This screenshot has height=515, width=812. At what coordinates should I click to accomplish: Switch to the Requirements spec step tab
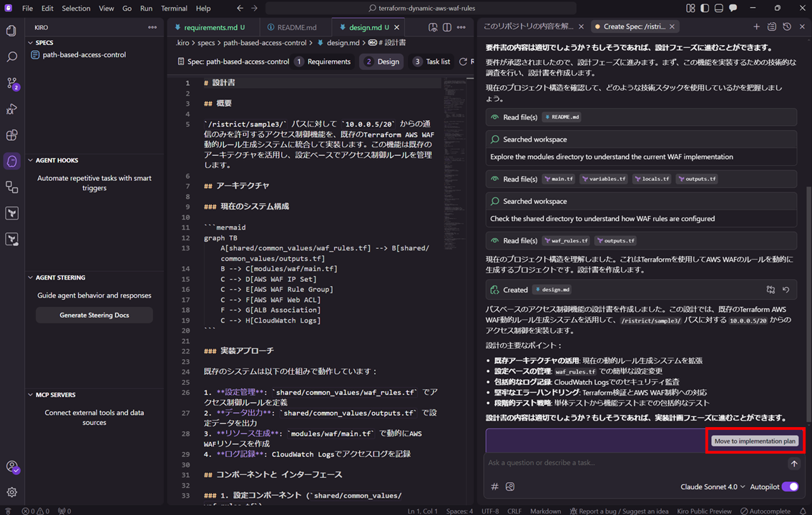(323, 62)
